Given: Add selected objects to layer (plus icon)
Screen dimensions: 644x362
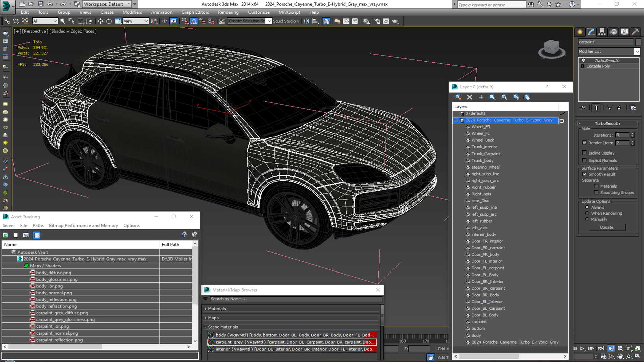Looking at the screenshot, I should pos(481,97).
